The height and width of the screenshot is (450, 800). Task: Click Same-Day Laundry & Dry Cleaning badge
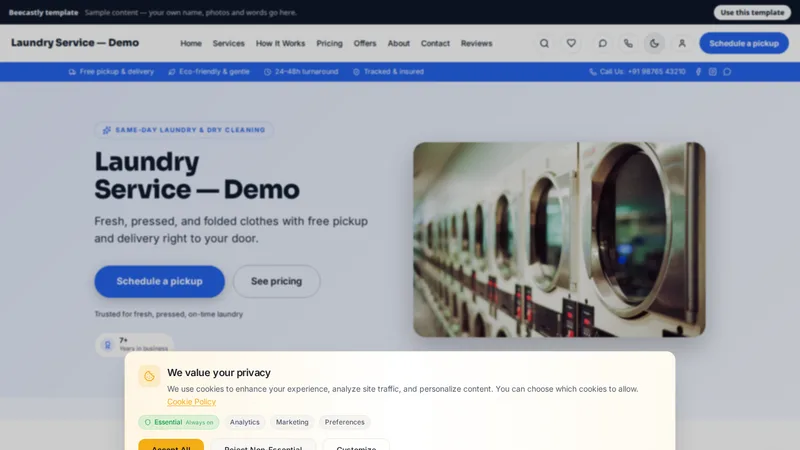click(184, 130)
